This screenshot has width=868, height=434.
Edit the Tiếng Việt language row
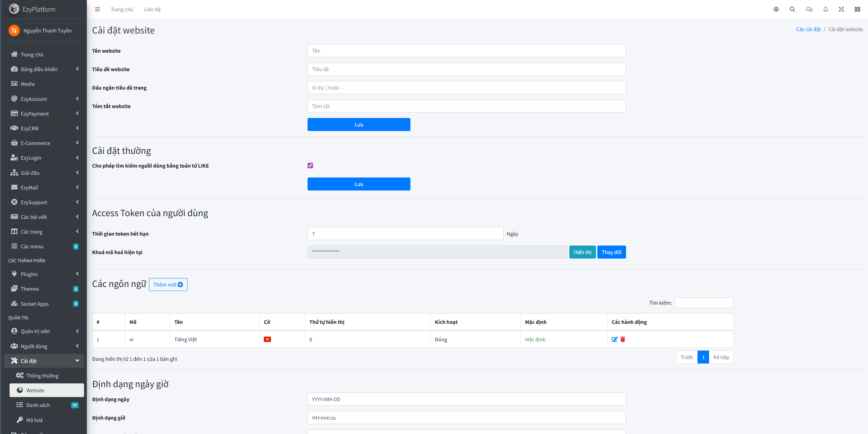(614, 339)
